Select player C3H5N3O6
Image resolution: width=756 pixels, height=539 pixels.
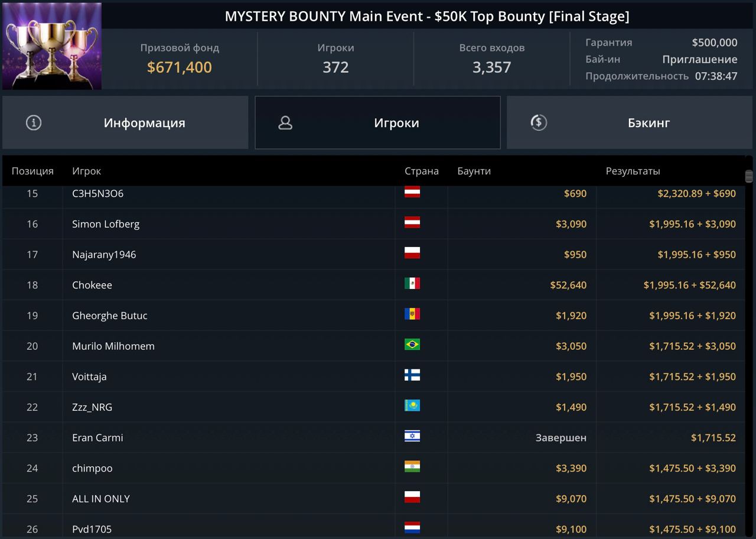97,193
